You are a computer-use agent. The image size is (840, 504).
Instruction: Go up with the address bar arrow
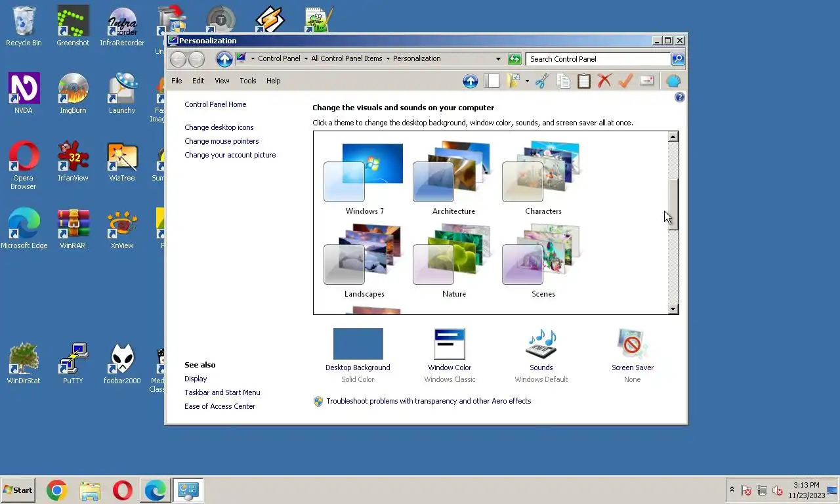click(224, 59)
